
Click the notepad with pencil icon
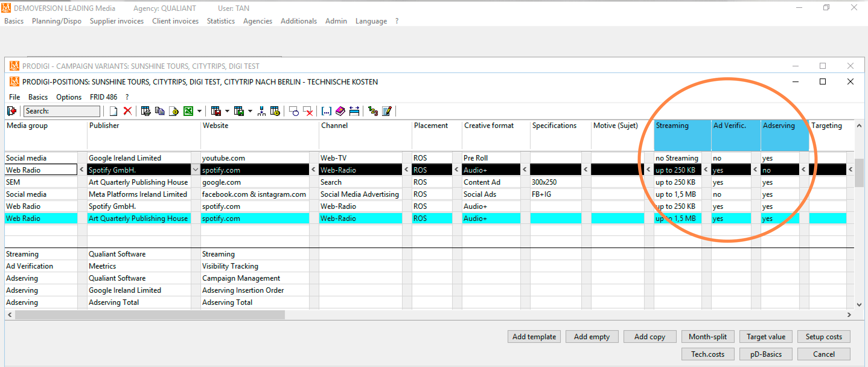point(387,111)
